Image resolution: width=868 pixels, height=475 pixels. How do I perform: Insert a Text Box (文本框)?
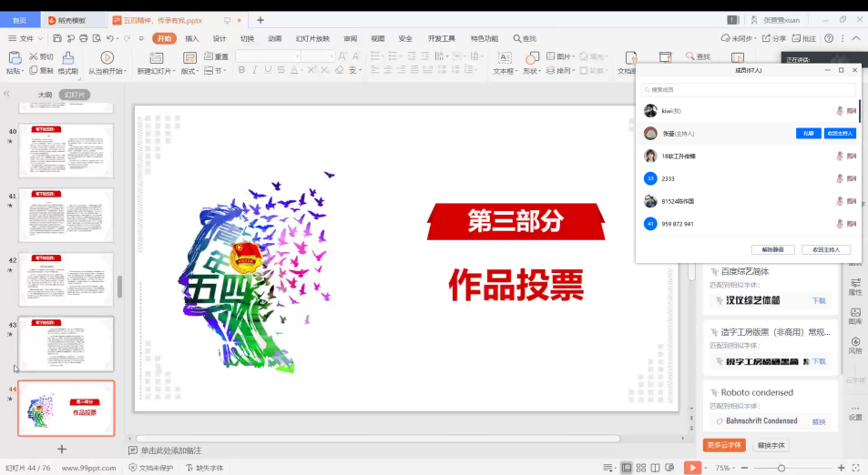(505, 63)
